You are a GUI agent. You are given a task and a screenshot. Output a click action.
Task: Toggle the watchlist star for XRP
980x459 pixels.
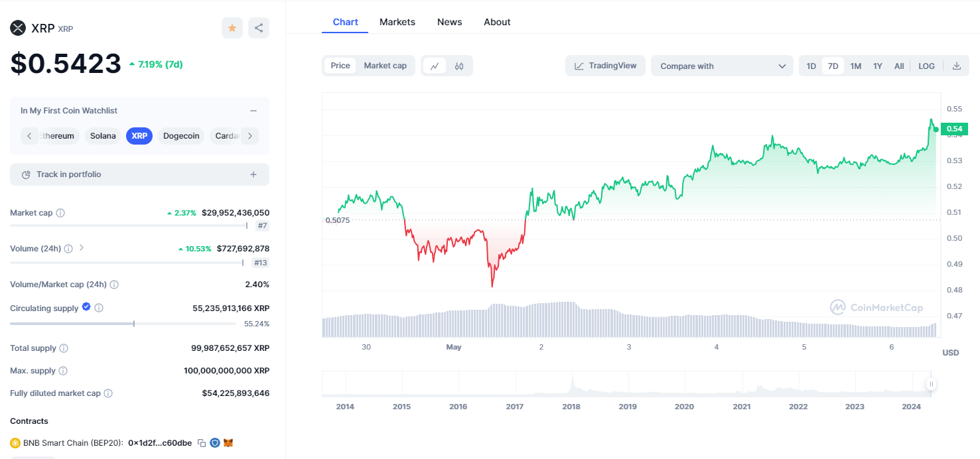pos(232,28)
